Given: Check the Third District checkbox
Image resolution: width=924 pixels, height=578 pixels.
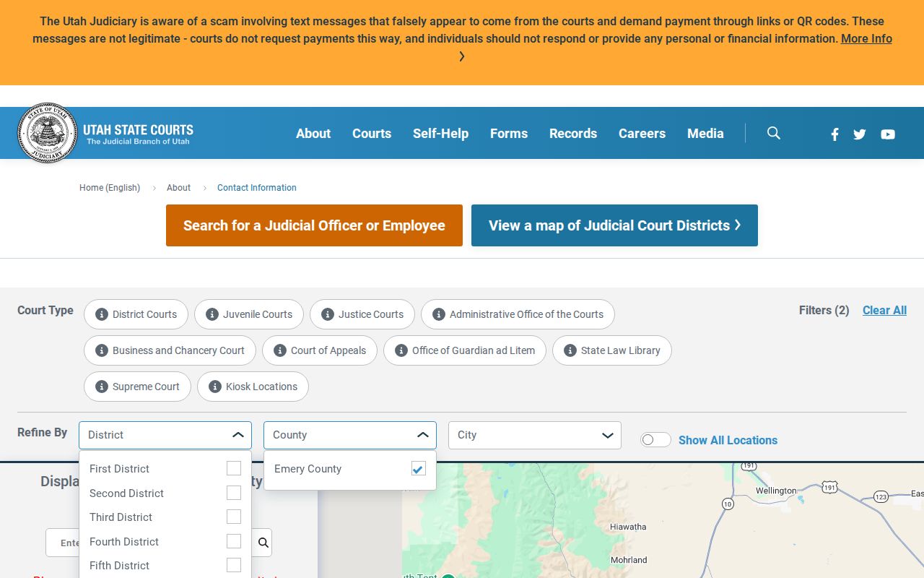Looking at the screenshot, I should (234, 517).
